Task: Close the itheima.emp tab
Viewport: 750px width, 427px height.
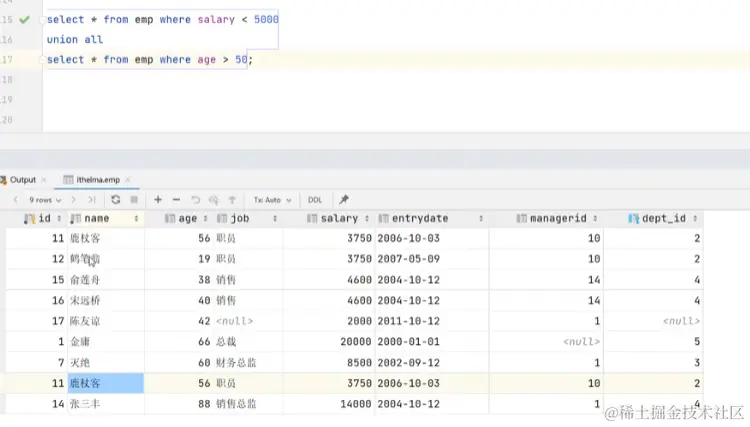Action: (x=128, y=180)
